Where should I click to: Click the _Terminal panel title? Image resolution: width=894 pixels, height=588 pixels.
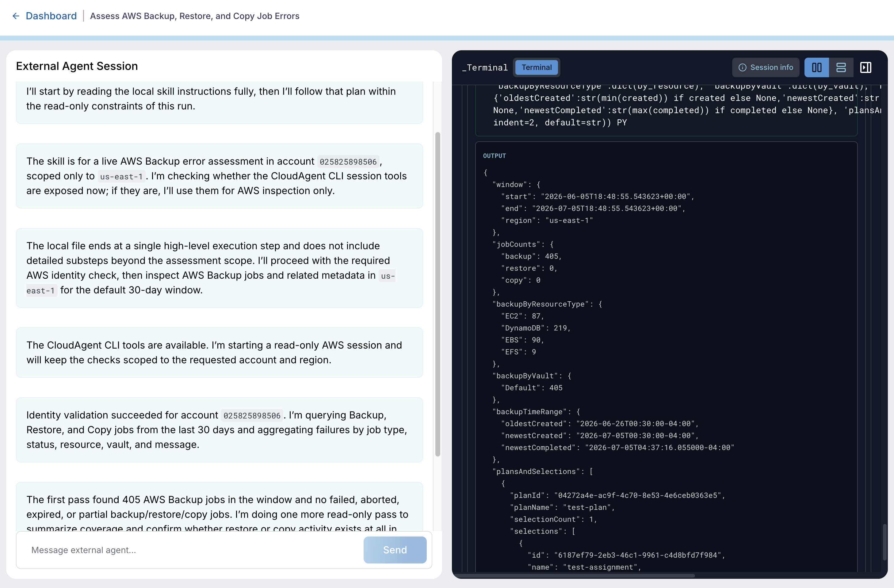(485, 67)
